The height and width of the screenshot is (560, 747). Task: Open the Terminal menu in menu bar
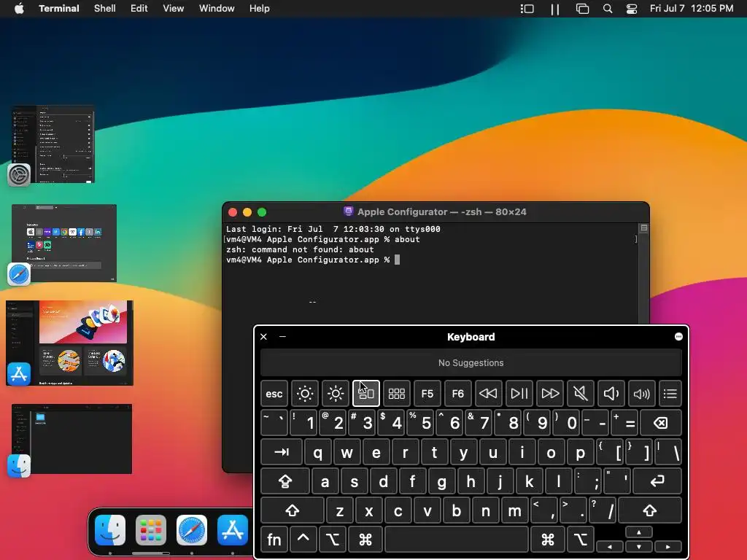click(x=59, y=9)
